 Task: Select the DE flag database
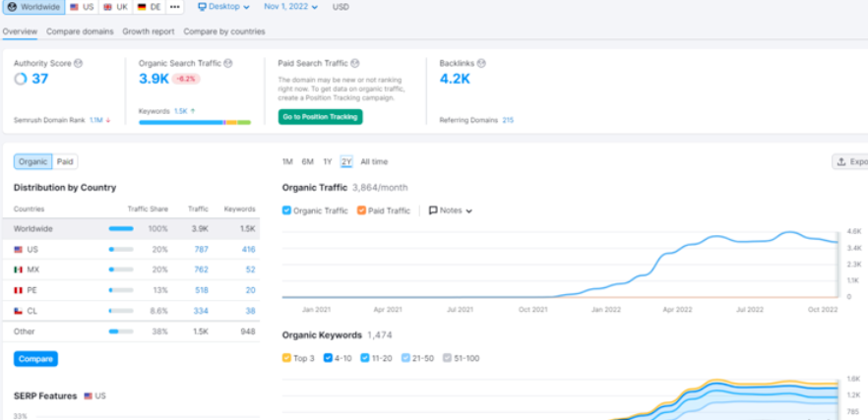coord(149,7)
